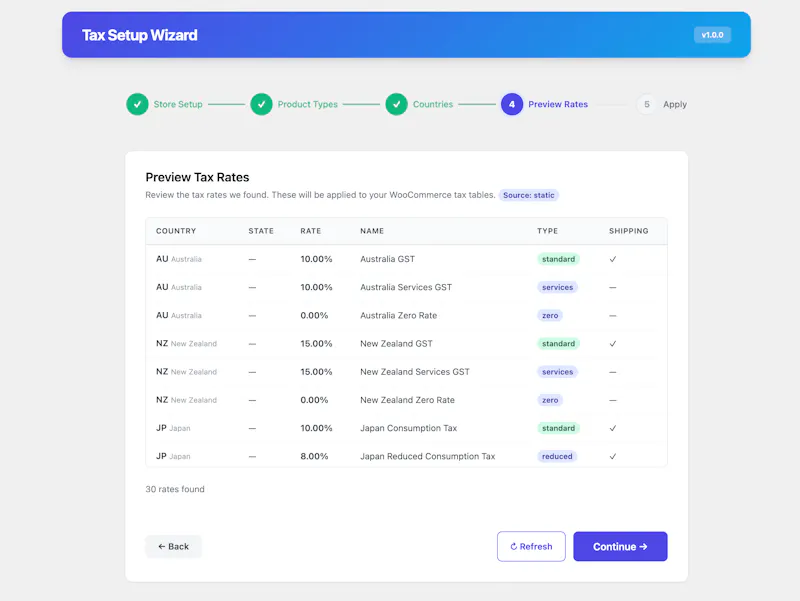Click the STATE column header

(261, 231)
